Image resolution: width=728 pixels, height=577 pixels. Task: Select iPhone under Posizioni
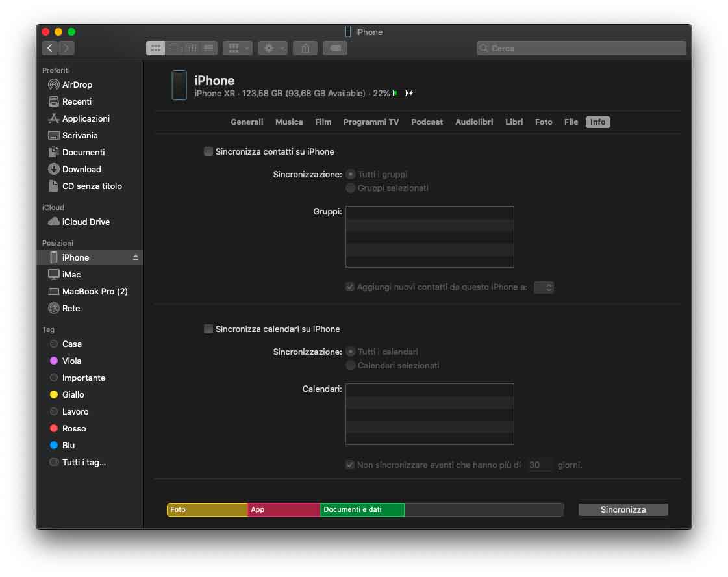89,257
